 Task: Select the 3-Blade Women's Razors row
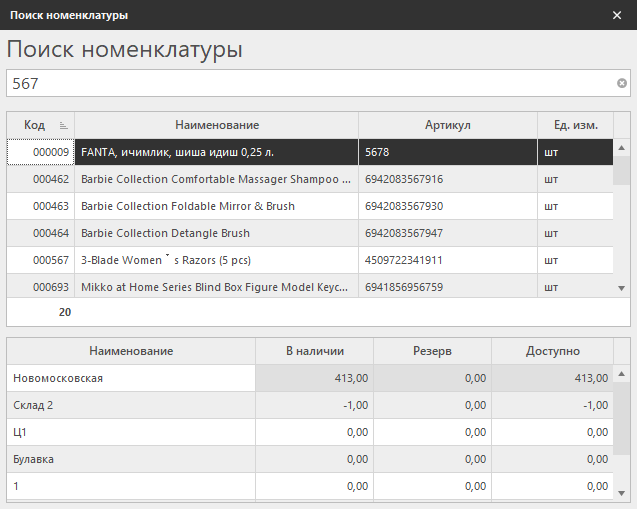pos(216,260)
